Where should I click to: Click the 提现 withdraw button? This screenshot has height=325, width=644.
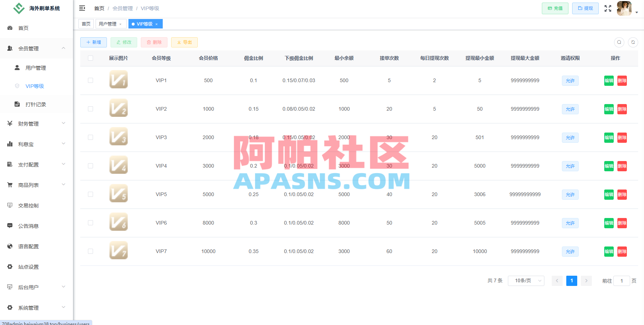point(585,8)
